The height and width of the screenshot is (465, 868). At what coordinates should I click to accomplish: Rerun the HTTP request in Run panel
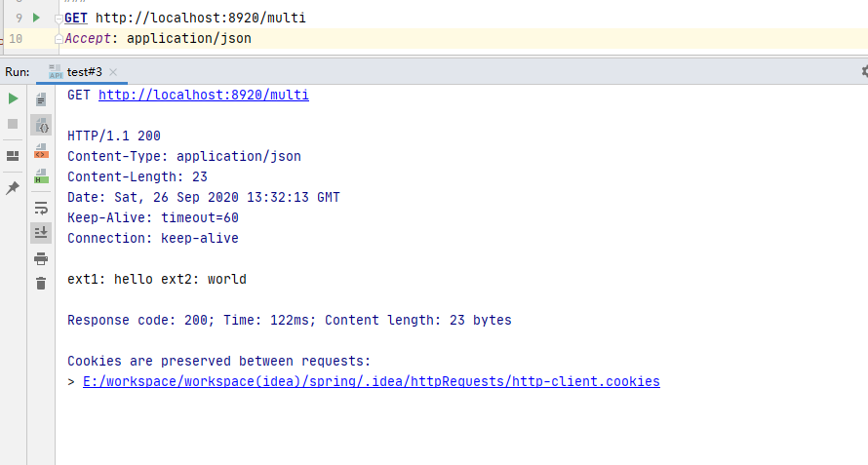pos(13,98)
